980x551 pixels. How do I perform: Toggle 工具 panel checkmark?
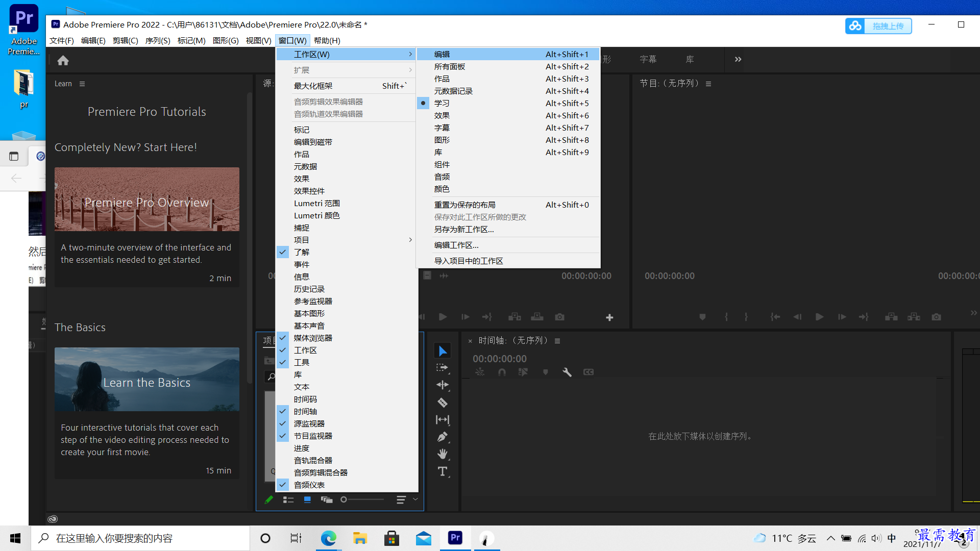point(283,362)
